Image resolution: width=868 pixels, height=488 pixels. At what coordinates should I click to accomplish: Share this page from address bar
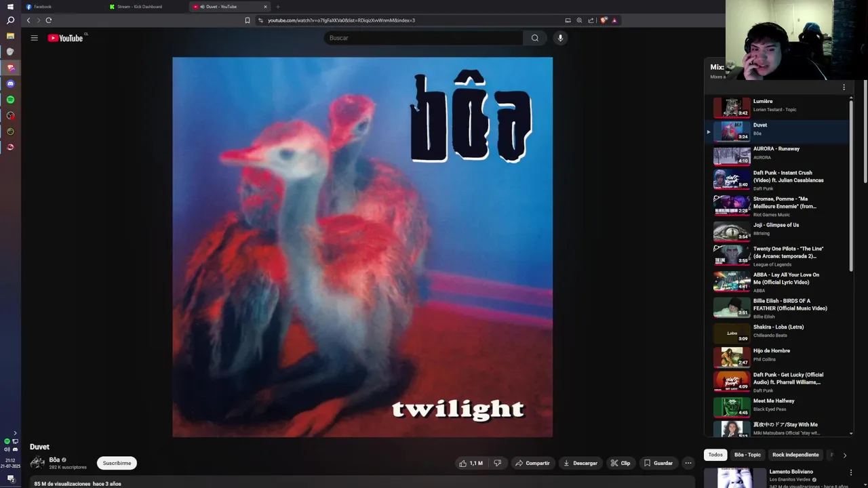pyautogui.click(x=591, y=20)
